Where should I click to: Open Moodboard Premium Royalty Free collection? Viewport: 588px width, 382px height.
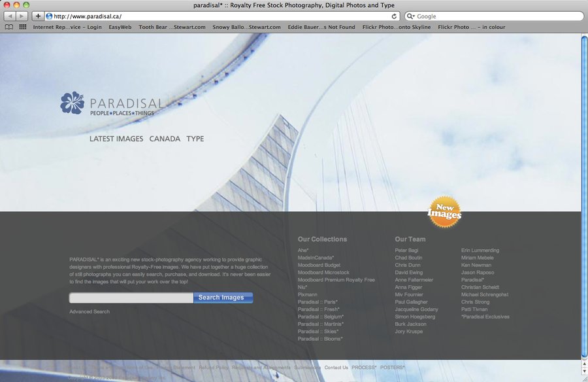click(x=336, y=280)
